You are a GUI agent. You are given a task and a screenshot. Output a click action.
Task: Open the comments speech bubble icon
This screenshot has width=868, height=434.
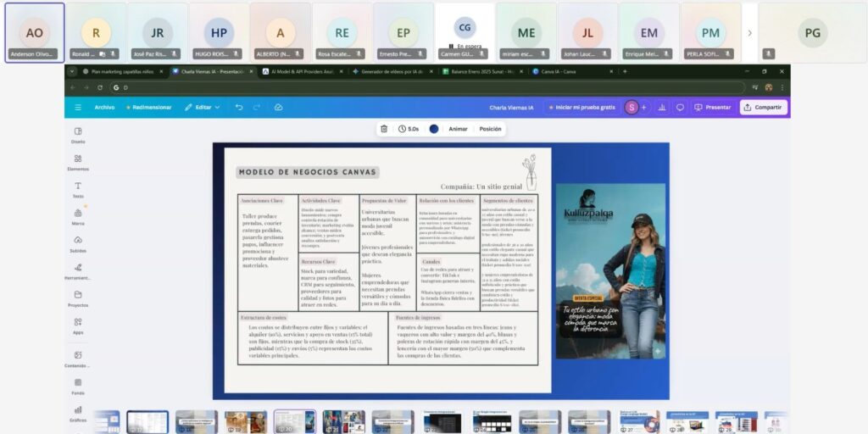pos(680,108)
